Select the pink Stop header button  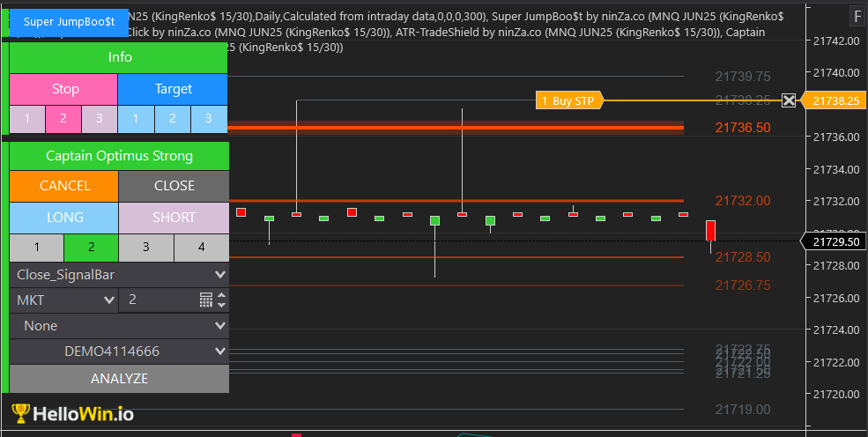(x=63, y=89)
